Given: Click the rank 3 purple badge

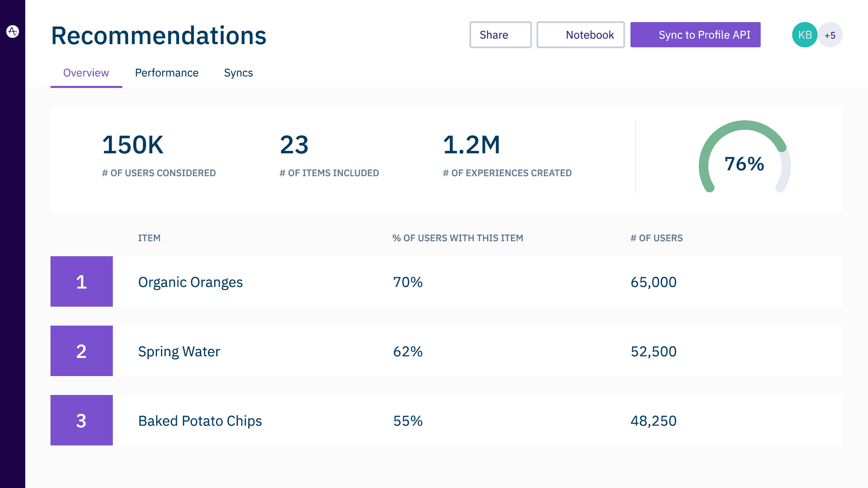Looking at the screenshot, I should [82, 420].
